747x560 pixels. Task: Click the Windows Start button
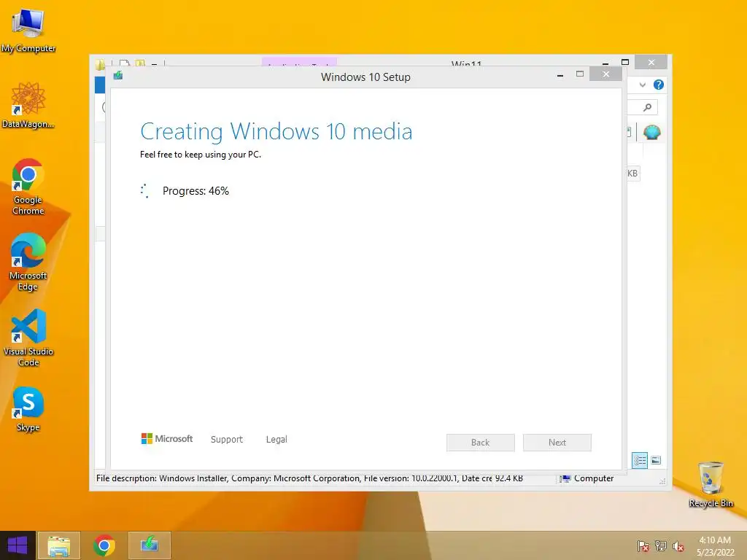pyautogui.click(x=18, y=545)
